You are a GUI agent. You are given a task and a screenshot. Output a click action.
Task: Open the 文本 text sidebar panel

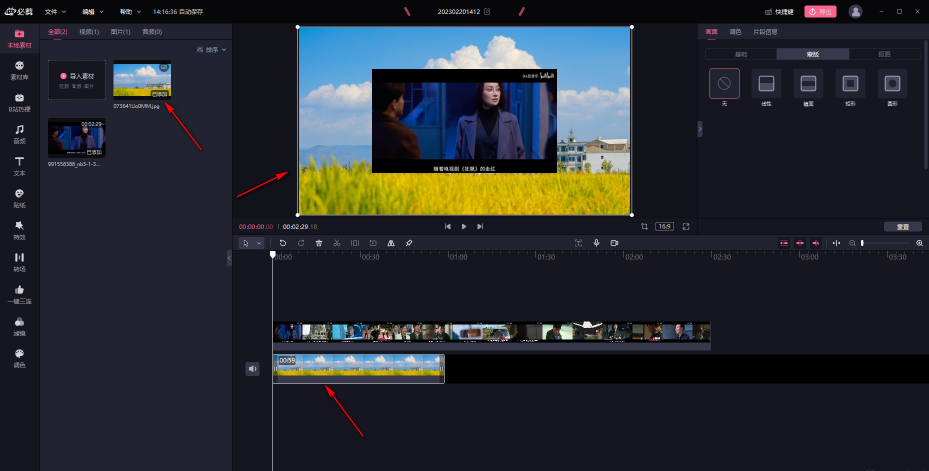tap(19, 164)
